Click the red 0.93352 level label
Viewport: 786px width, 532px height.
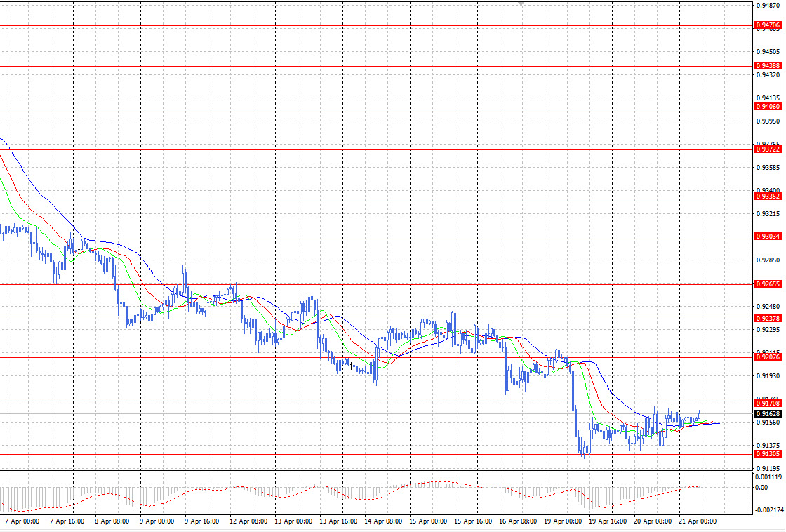(768, 197)
